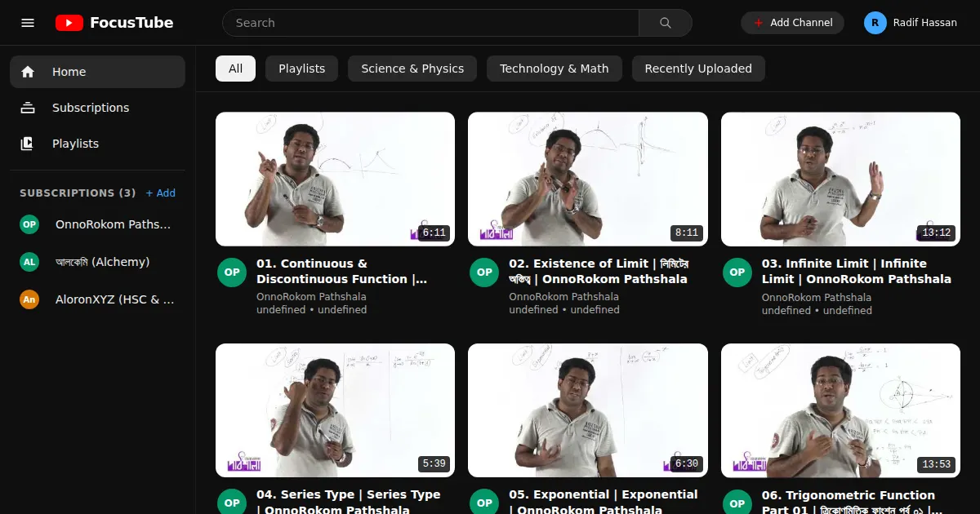Click the search magnifier button

665,23
